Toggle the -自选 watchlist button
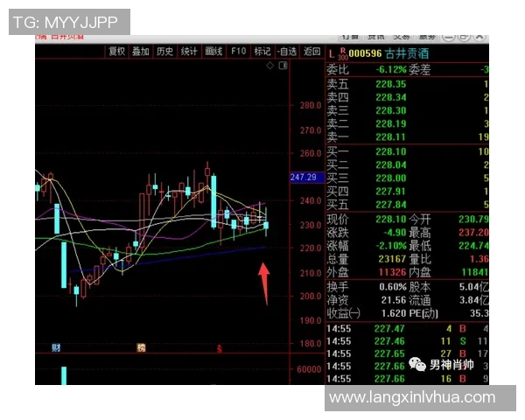 point(287,52)
